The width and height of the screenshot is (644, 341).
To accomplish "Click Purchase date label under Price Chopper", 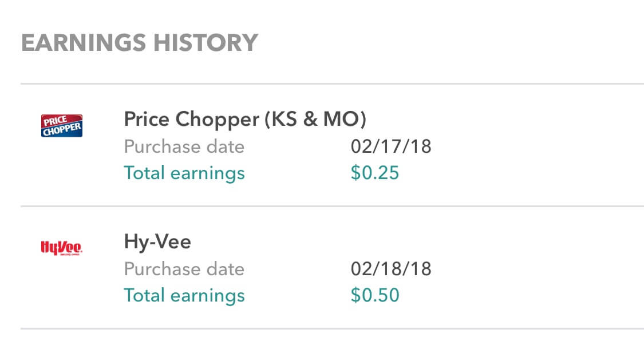I will [x=184, y=146].
